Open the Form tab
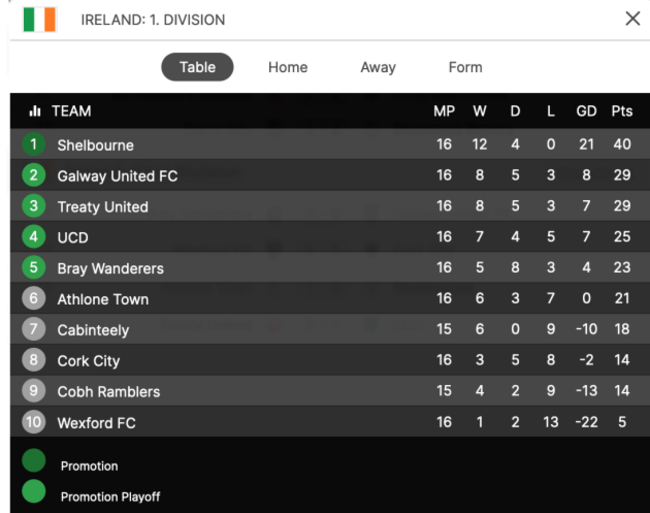This screenshot has width=650, height=513. pyautogui.click(x=465, y=67)
